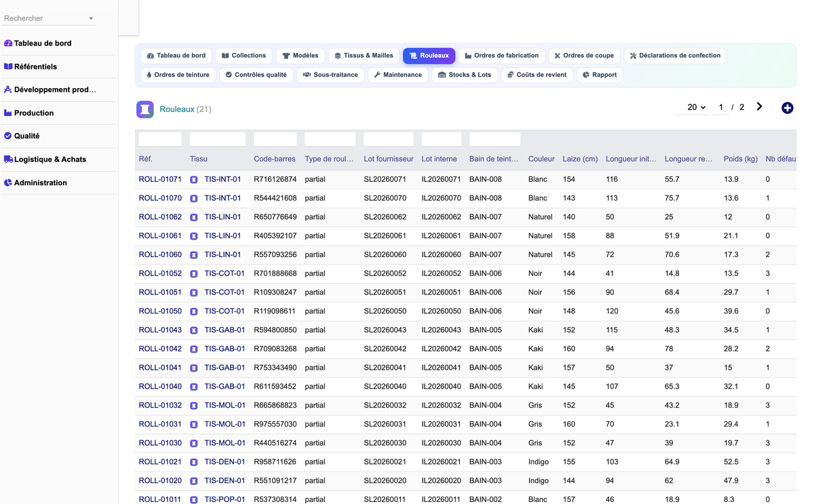Open tissu icon for row ROLL-01031
Viewport: 814px width, 504px height.
[x=194, y=425]
